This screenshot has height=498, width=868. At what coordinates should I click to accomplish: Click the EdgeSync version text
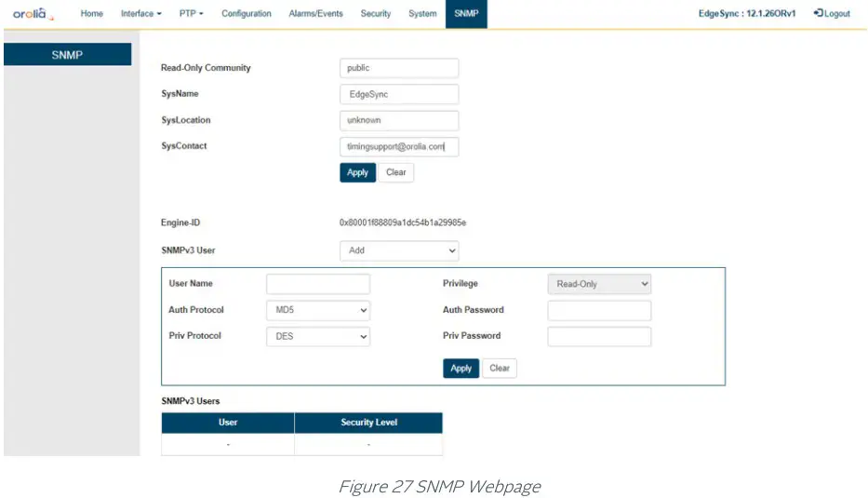point(747,13)
